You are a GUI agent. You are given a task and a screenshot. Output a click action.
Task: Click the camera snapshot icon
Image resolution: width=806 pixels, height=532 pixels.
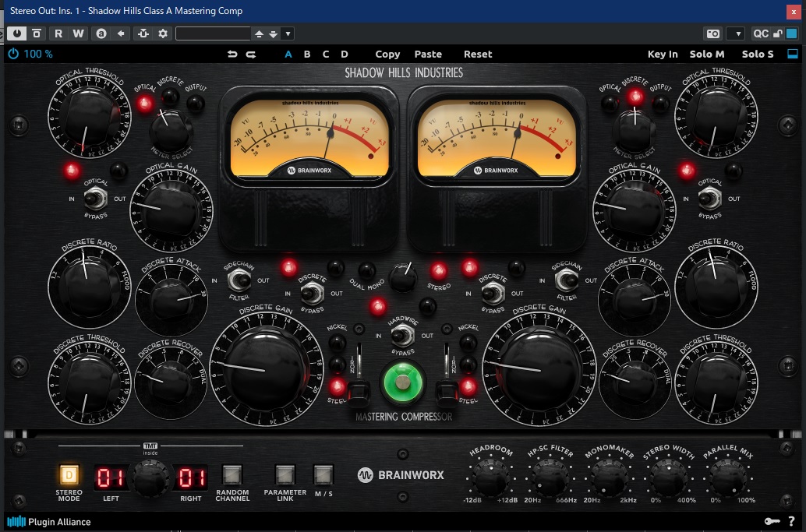713,33
